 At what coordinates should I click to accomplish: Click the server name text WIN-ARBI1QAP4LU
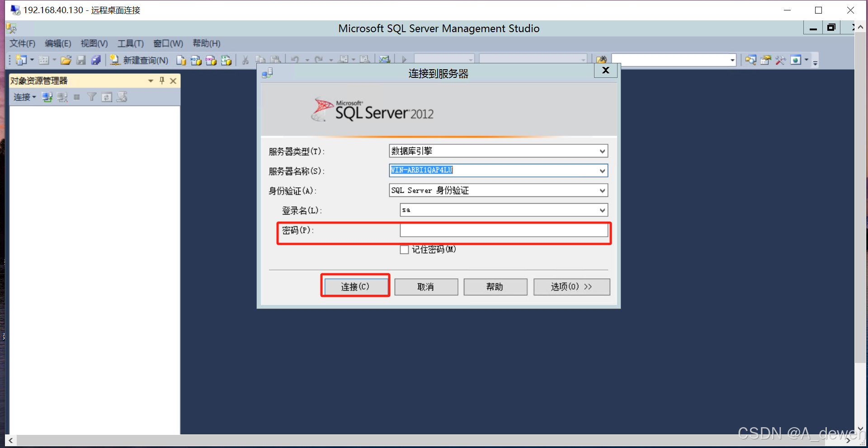click(x=422, y=170)
